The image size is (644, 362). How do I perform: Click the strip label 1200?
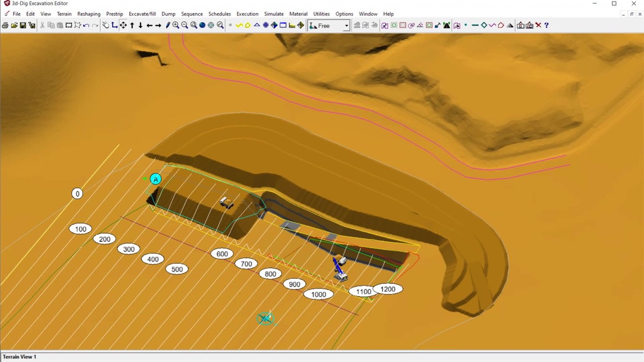coord(387,289)
